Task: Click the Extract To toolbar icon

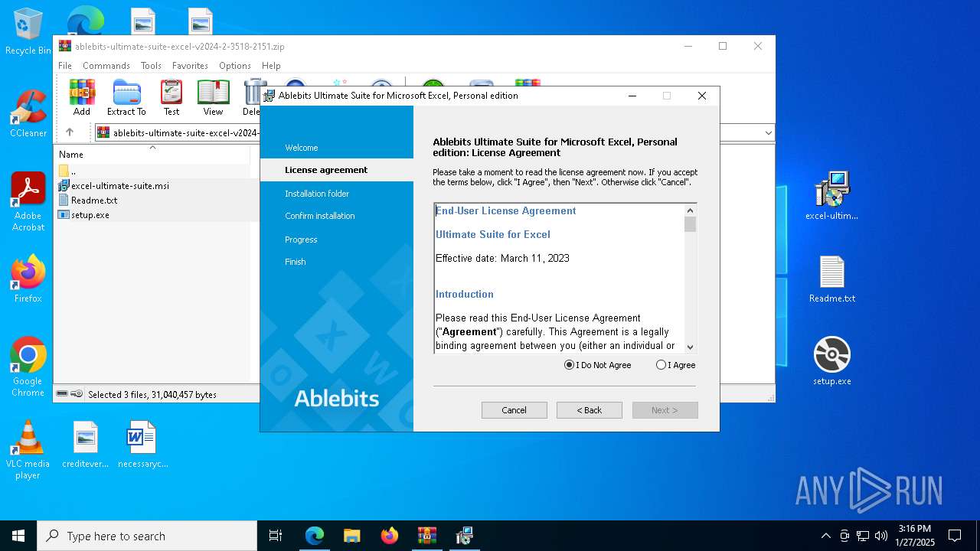Action: [126, 97]
